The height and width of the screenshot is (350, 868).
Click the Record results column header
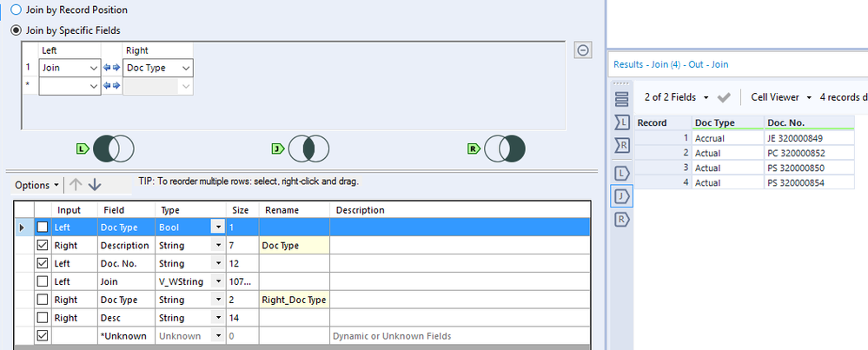click(663, 122)
